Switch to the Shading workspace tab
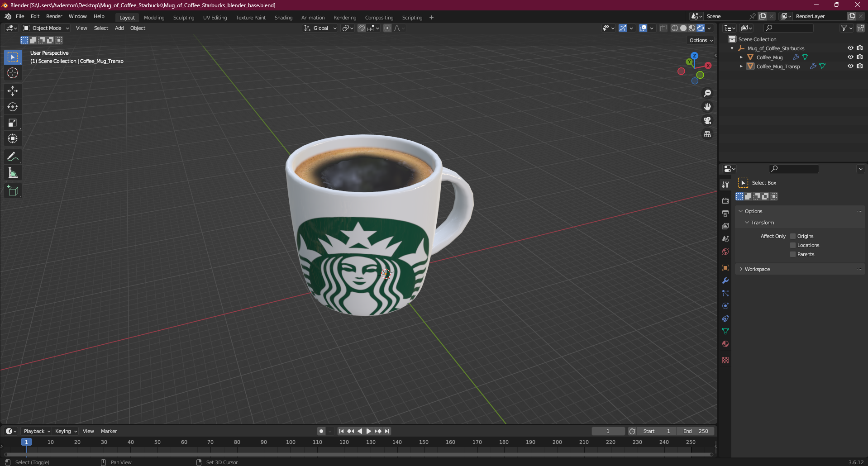Screen dimensions: 868x466 click(283, 18)
